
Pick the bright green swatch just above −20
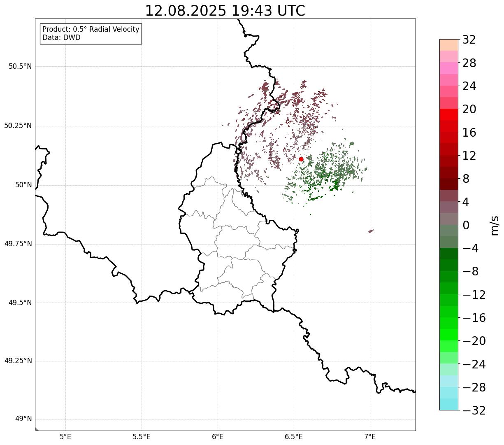449,335
